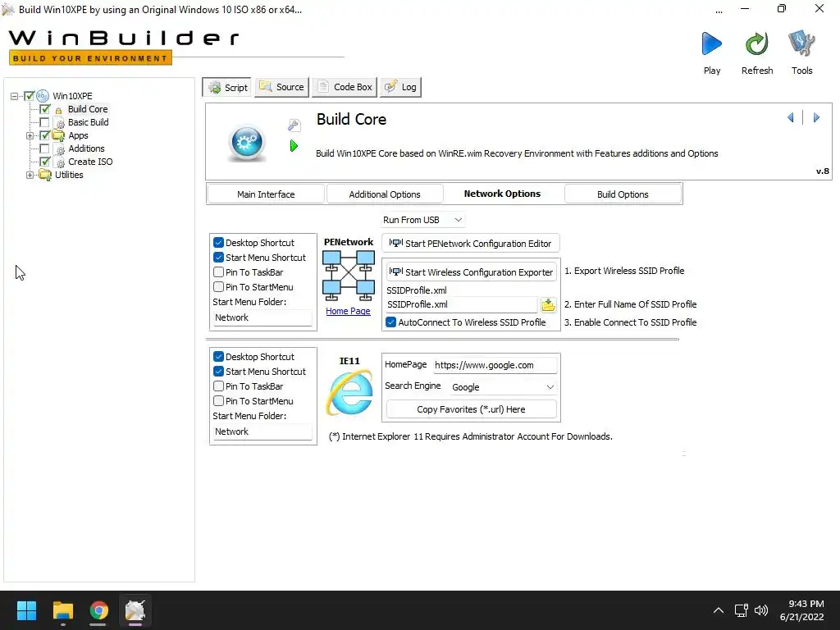Click Copy Favorites (*.url) Here
840x630 pixels.
coord(472,409)
